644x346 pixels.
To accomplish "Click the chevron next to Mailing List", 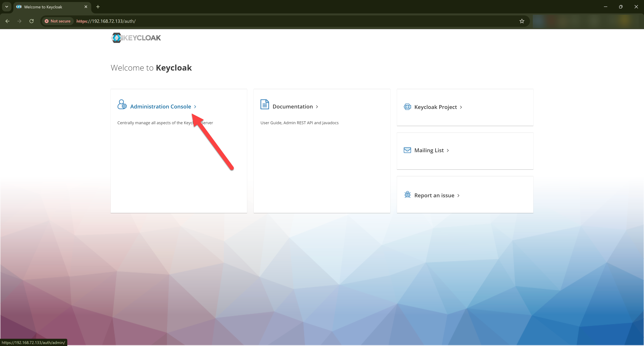I will pyautogui.click(x=448, y=150).
